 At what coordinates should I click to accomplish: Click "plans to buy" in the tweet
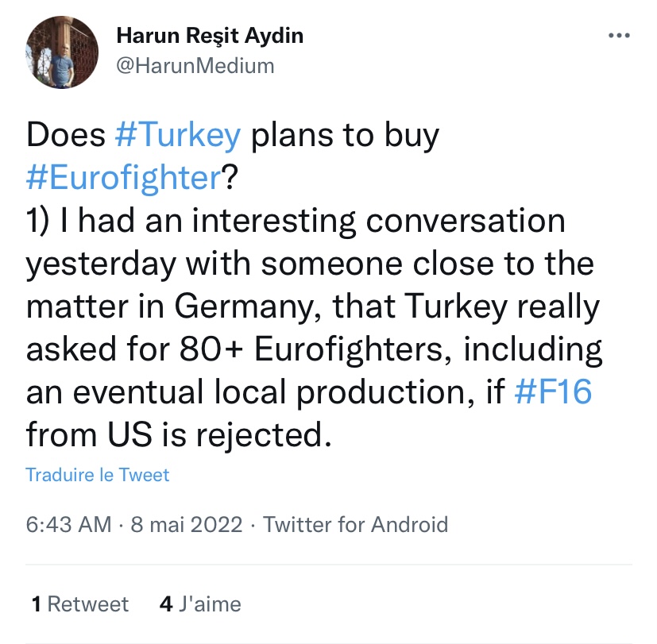344,136
